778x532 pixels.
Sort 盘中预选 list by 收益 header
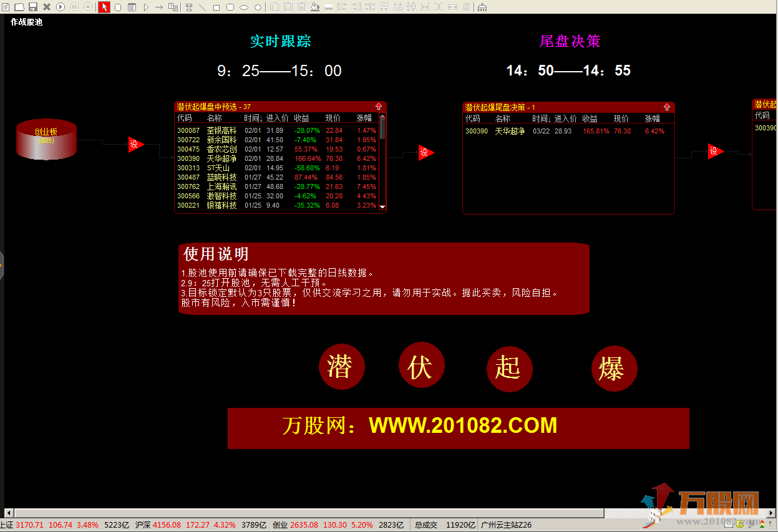point(302,118)
